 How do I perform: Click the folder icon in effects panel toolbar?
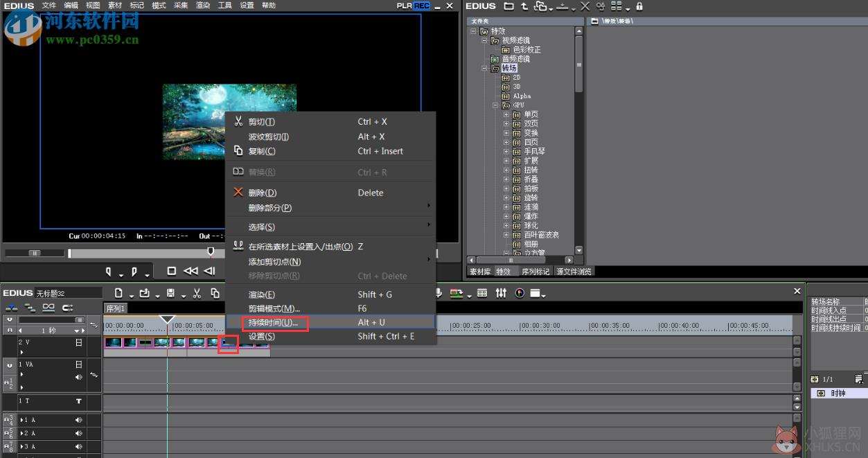[509, 6]
